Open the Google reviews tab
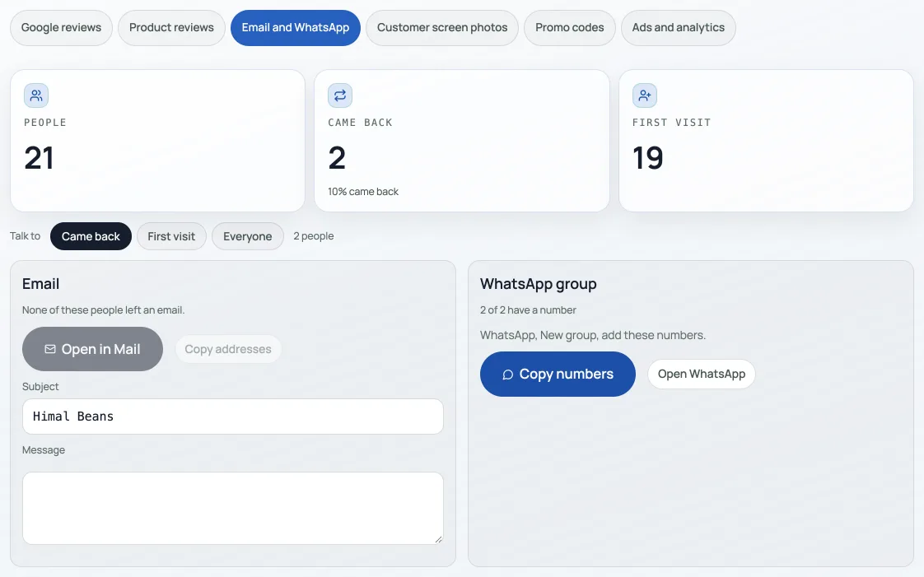 click(x=61, y=28)
